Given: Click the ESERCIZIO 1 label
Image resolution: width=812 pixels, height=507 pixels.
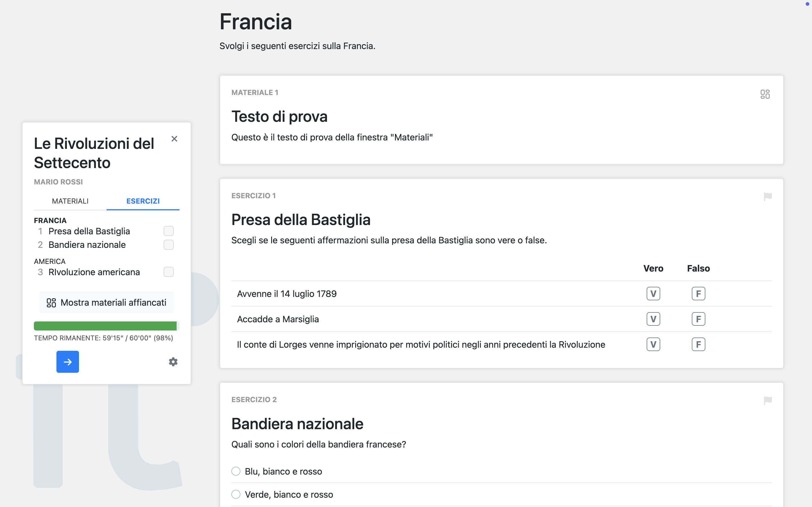Looking at the screenshot, I should point(254,196).
